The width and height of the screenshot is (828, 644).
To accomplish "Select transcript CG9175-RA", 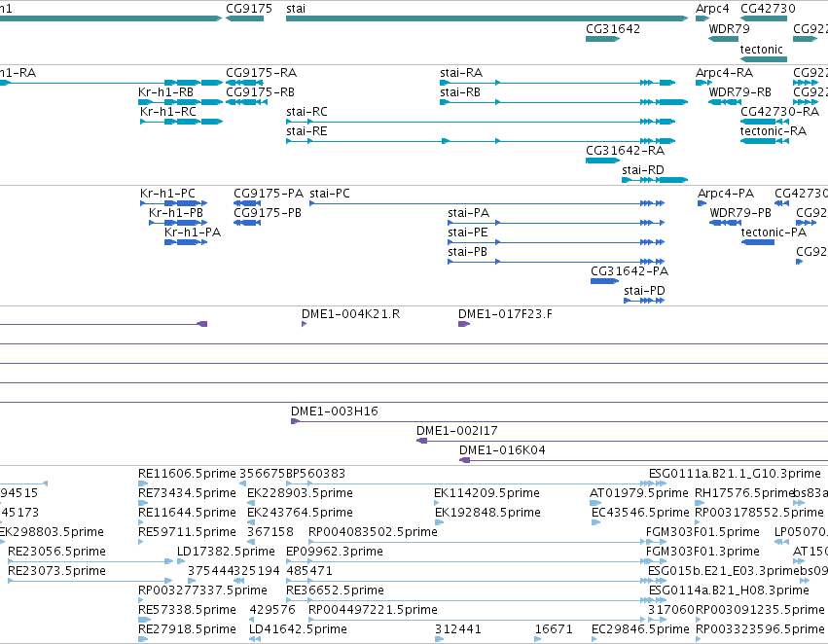I will tap(244, 83).
